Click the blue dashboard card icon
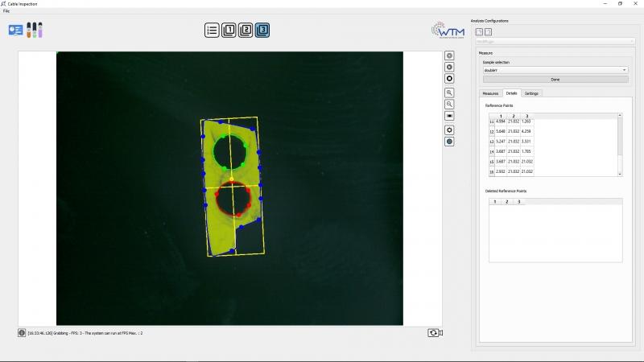This screenshot has width=644, height=362. (x=15, y=30)
